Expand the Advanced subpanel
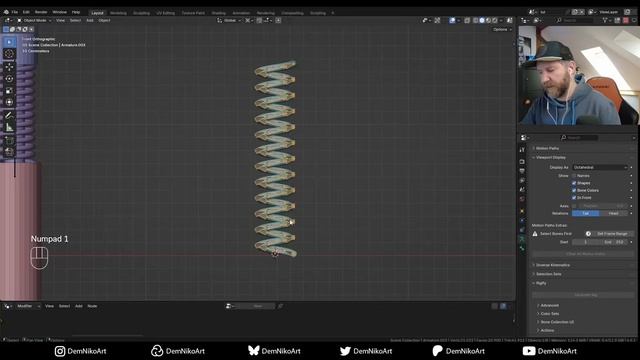Screen dimensions: 640x360 coord(549,306)
